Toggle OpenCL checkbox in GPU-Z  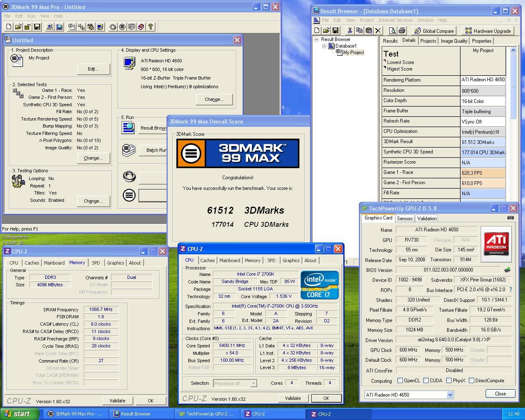(400, 381)
